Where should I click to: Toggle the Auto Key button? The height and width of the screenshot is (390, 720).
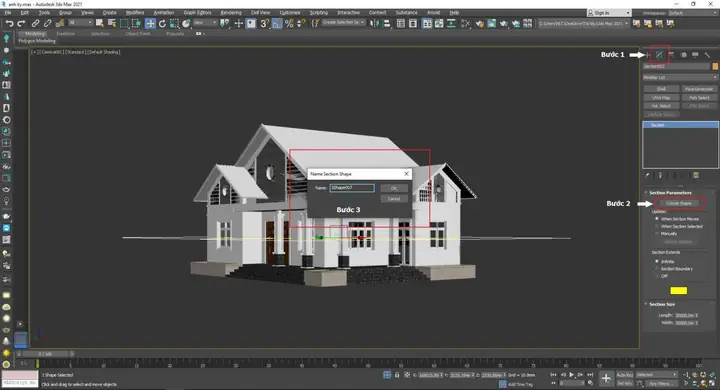624,375
